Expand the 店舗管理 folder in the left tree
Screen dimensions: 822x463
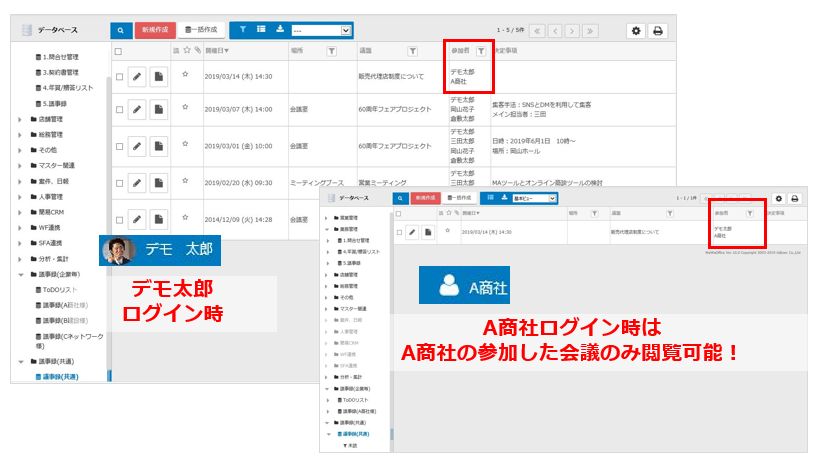click(21, 119)
